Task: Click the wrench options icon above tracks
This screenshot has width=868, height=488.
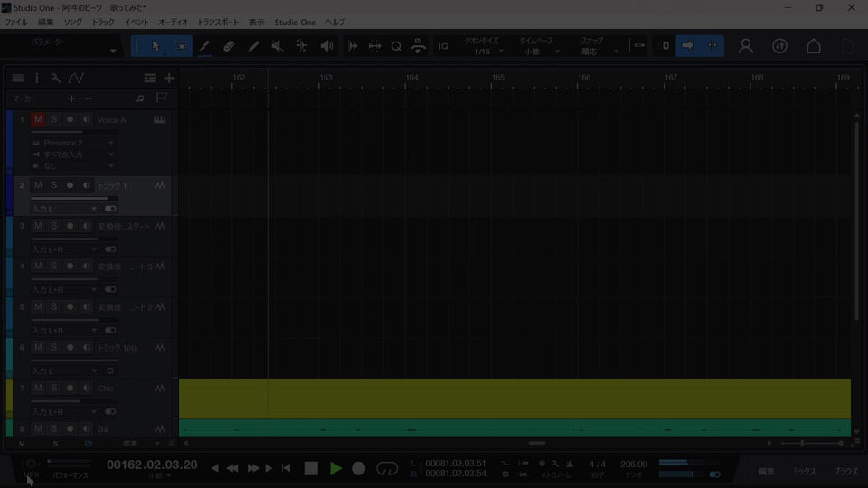Action: [56, 78]
